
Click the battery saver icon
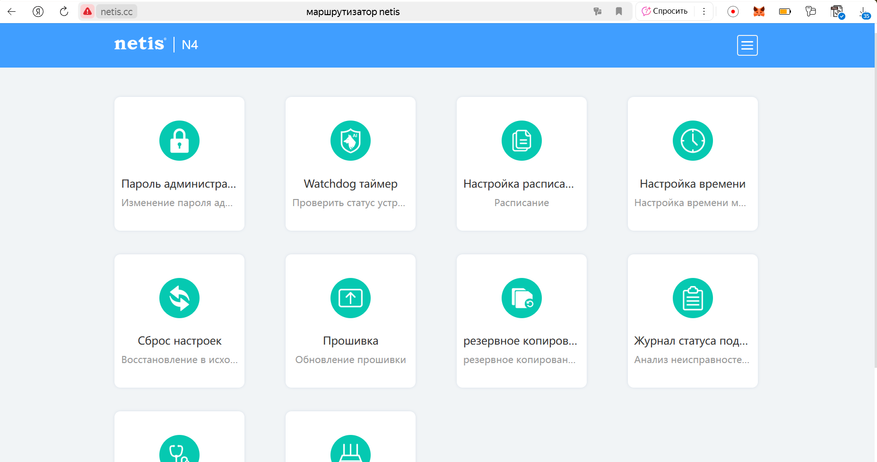pos(785,11)
